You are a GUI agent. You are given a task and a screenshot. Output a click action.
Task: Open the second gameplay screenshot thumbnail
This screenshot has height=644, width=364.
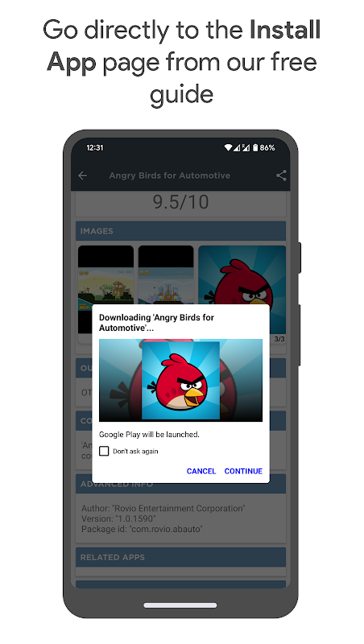tap(166, 275)
